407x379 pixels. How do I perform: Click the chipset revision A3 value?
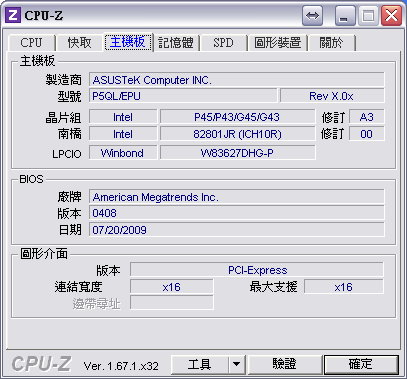tap(367, 117)
